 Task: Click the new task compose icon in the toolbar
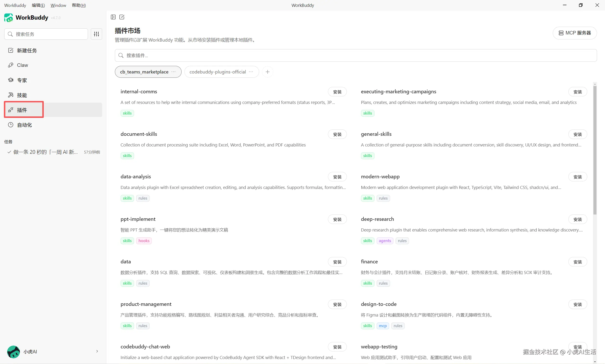(x=122, y=17)
